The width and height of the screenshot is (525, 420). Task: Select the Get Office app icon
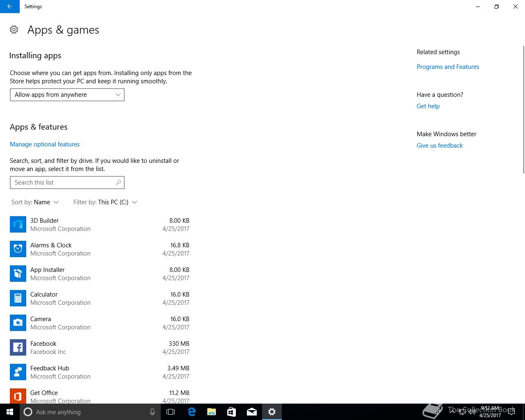click(x=18, y=396)
